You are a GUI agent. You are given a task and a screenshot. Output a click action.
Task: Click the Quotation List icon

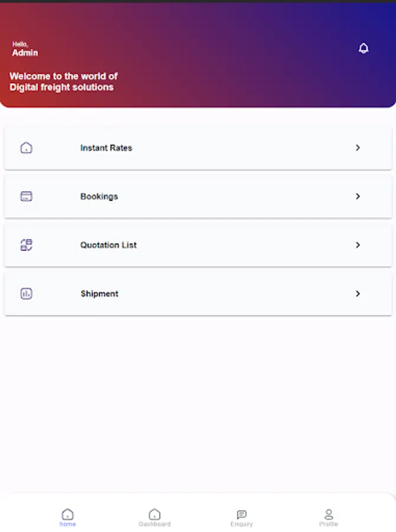click(26, 245)
